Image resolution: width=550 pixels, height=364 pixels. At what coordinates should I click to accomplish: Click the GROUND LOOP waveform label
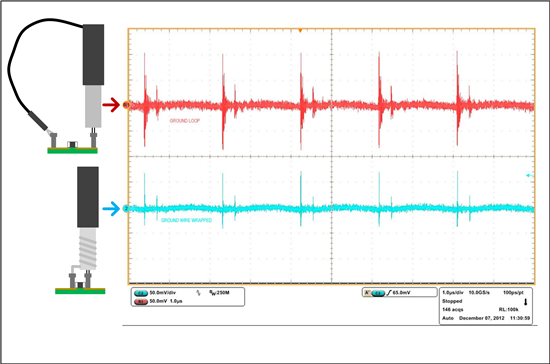click(x=185, y=121)
